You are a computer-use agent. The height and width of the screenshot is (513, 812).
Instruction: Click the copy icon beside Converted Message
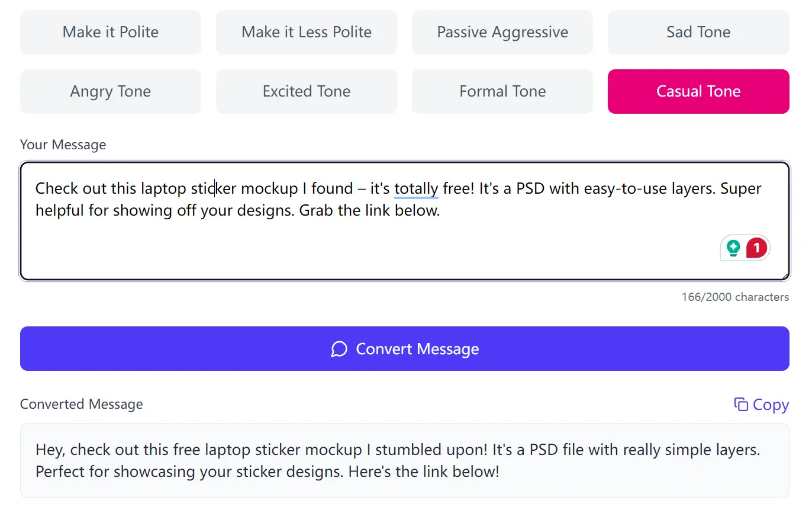740,404
